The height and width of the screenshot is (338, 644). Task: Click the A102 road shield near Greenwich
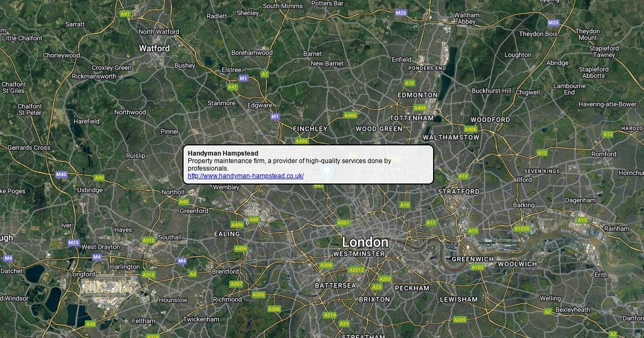click(x=478, y=267)
